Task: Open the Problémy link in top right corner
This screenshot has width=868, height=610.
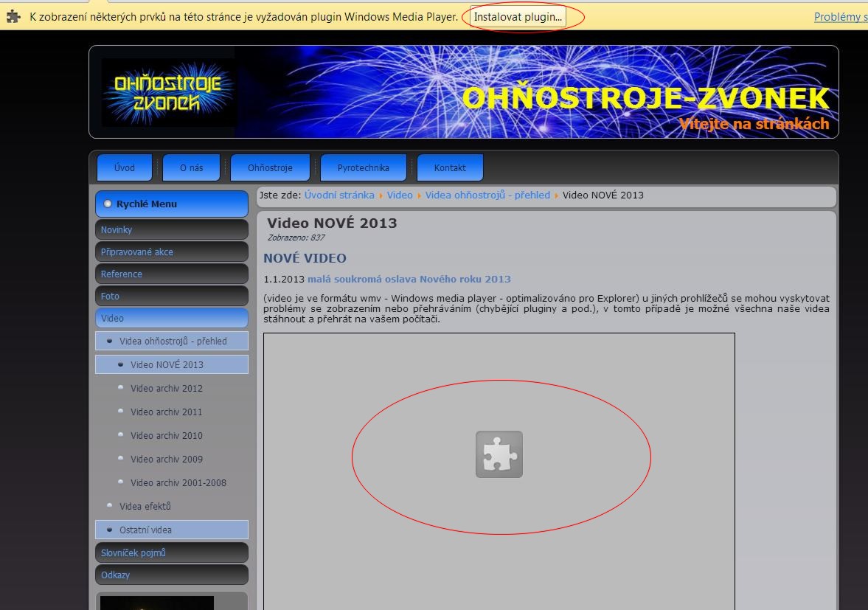Action: tap(839, 15)
